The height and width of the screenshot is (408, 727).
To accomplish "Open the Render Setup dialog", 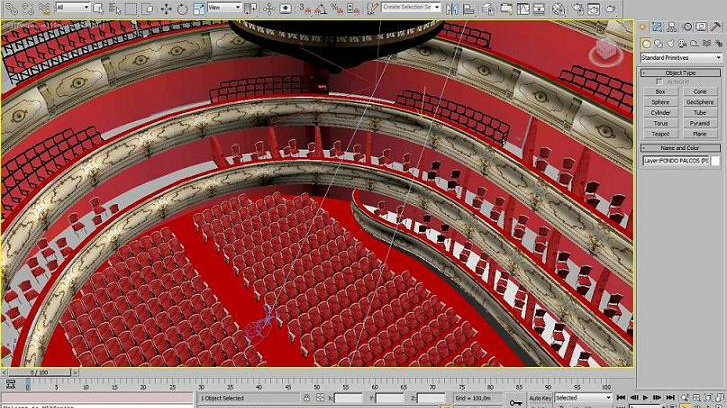I will (577, 8).
